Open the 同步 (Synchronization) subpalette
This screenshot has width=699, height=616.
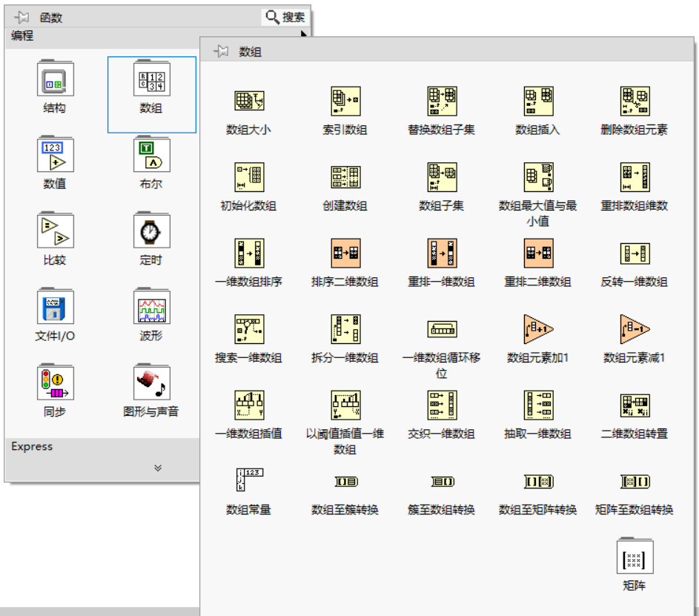tap(56, 383)
